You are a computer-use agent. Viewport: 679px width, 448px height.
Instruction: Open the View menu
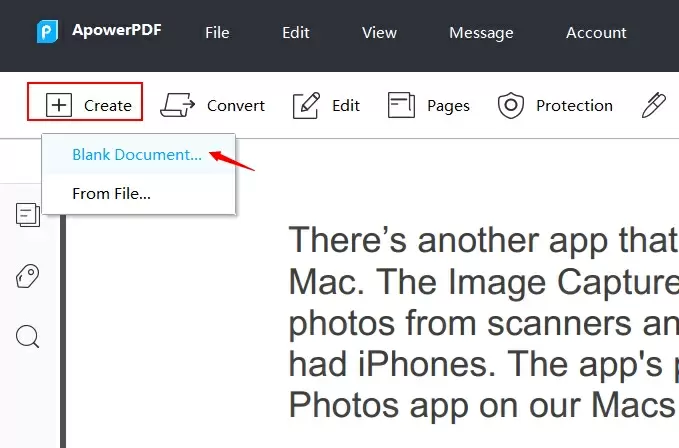pyautogui.click(x=379, y=32)
